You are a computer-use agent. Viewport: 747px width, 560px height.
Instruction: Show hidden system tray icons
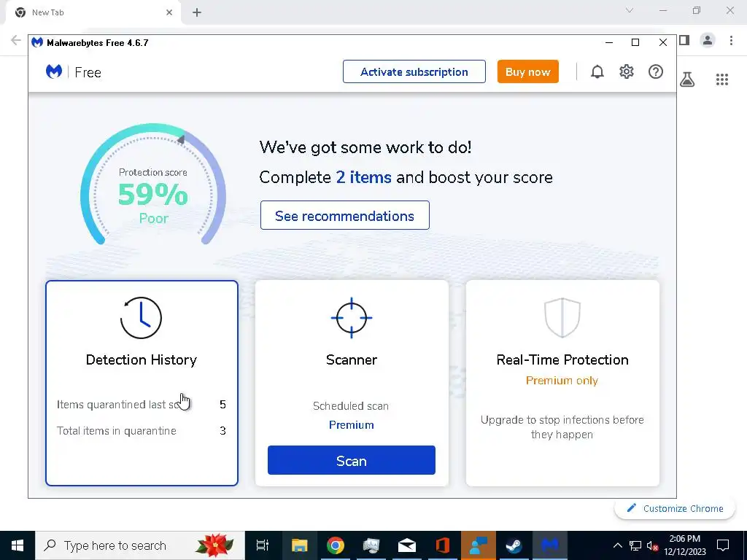coord(617,545)
